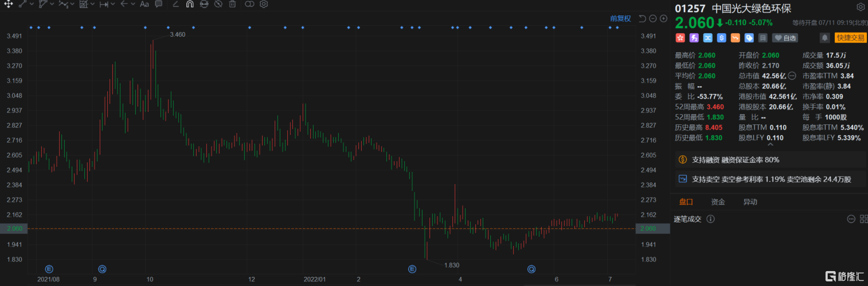868x286 pixels.
Task: Select the Aa text annotation tool
Action: click(144, 4)
